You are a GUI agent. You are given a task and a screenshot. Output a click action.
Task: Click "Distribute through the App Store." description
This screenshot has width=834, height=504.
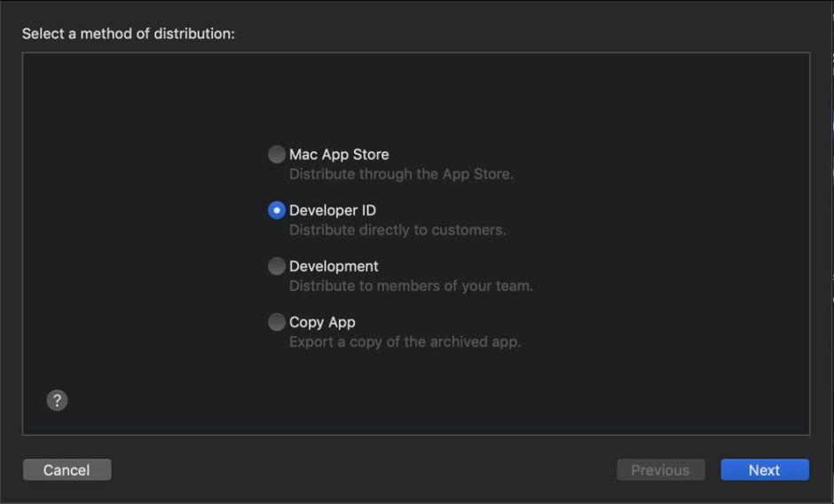tap(401, 174)
